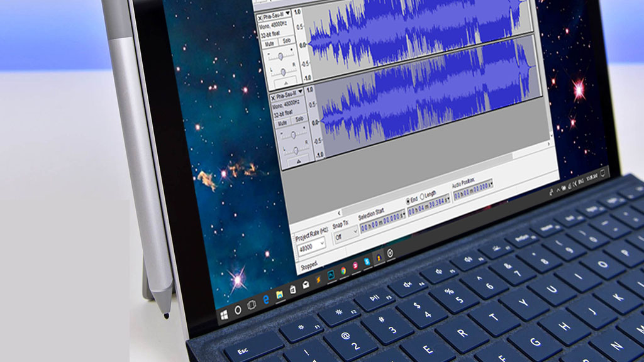Image resolution: width=644 pixels, height=362 pixels.
Task: Click the 'Mono, 48000Hz' text on first track
Action: (x=274, y=26)
